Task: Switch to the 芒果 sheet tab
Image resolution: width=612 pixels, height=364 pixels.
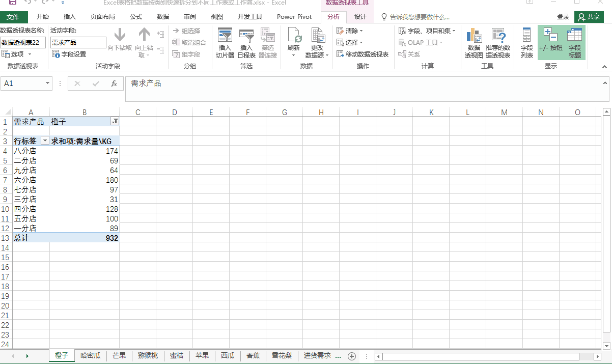Action: [x=119, y=356]
